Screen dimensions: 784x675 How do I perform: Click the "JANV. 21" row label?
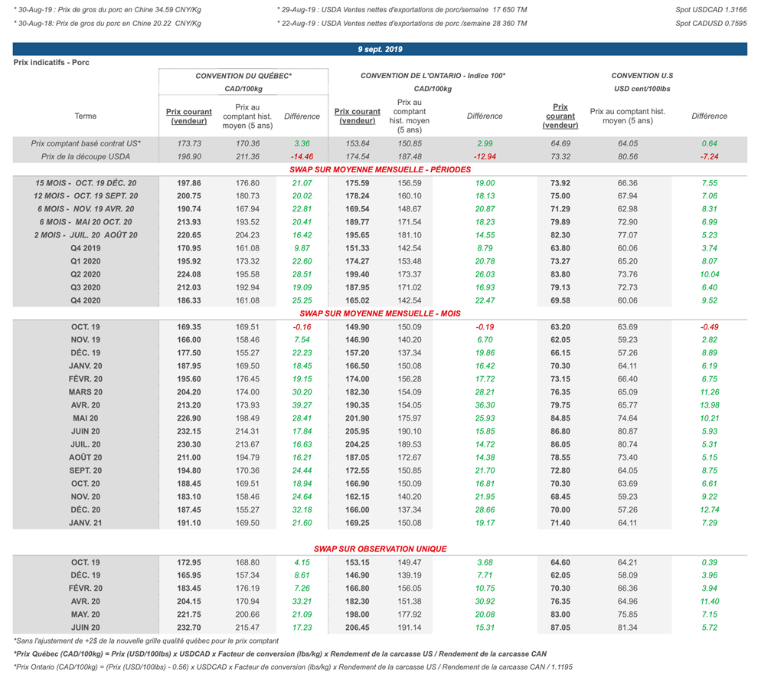tap(86, 523)
